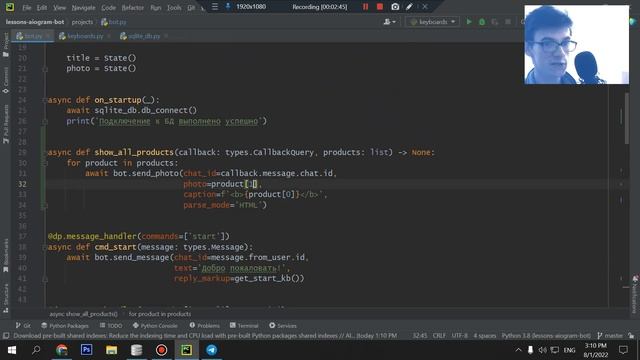Click the 'async show_all_products()' editor breadcrumb
This screenshot has width=640, height=360.
point(83,314)
